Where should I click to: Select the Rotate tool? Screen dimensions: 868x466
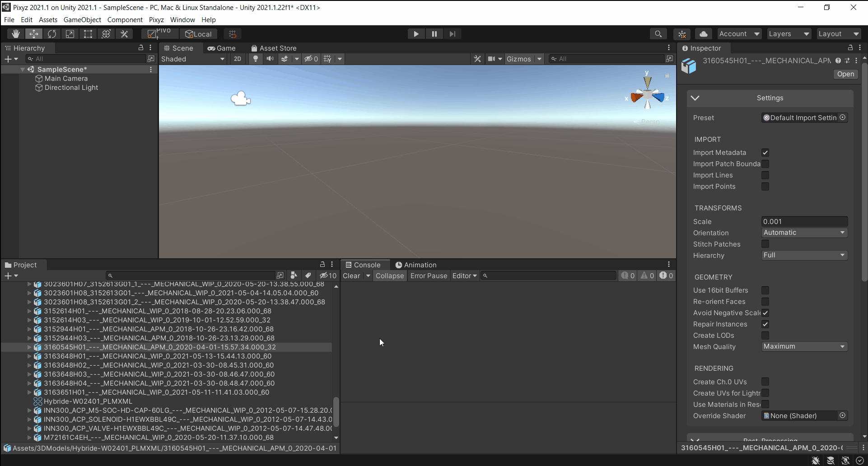coord(52,34)
